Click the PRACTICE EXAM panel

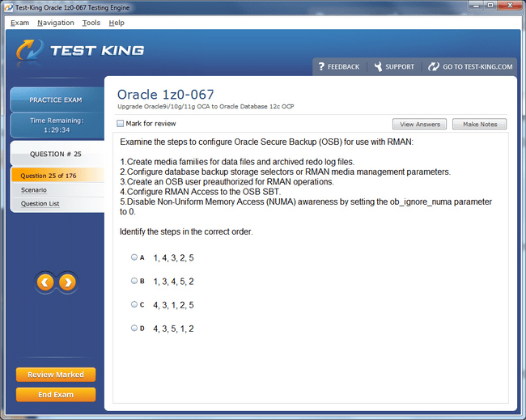pyautogui.click(x=57, y=100)
